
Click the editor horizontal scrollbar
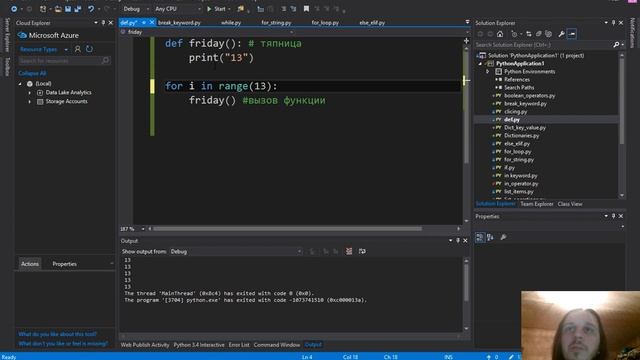(287, 229)
